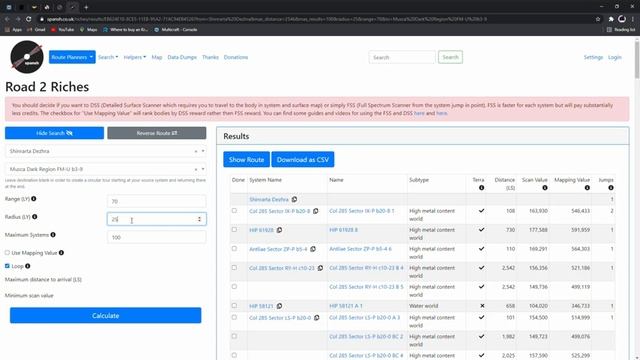Enable Use Mapping Value checkbox
640x360 pixels.
click(x=7, y=253)
